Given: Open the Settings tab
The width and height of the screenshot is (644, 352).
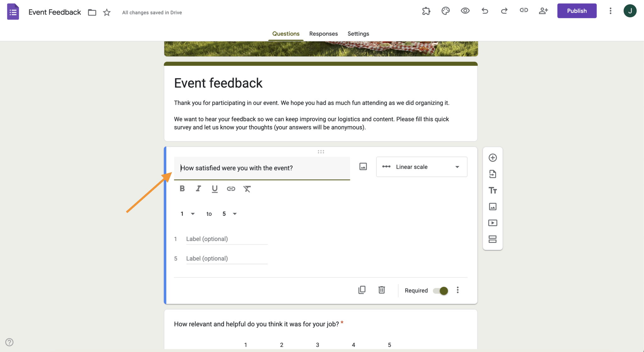Looking at the screenshot, I should (x=358, y=34).
